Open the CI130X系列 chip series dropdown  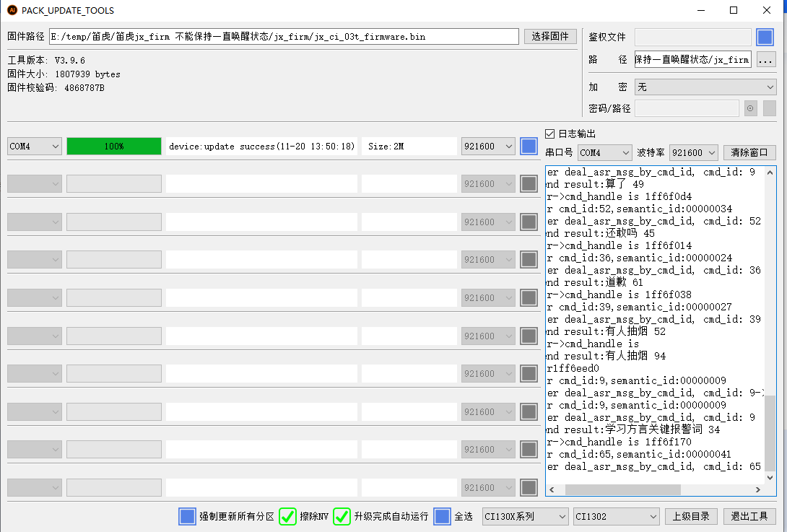(525, 516)
